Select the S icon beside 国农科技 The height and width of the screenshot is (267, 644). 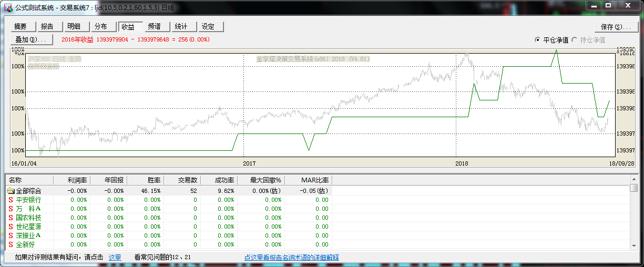click(11, 218)
